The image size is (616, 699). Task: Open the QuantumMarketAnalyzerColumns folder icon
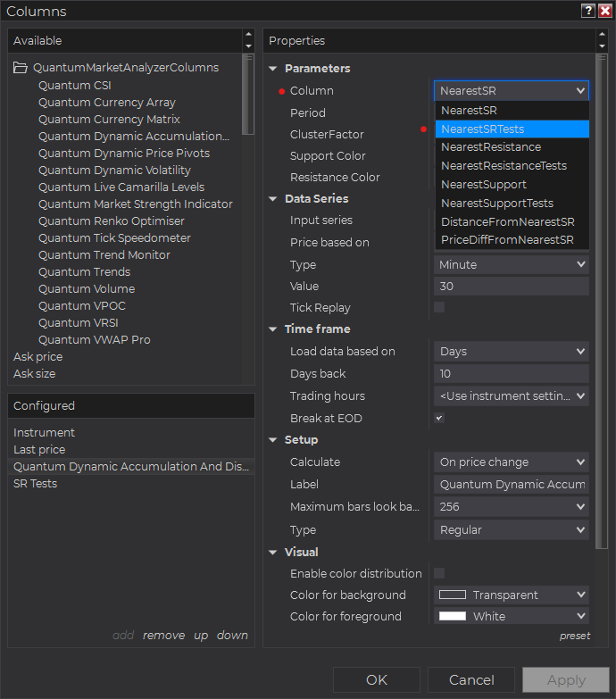pyautogui.click(x=20, y=68)
